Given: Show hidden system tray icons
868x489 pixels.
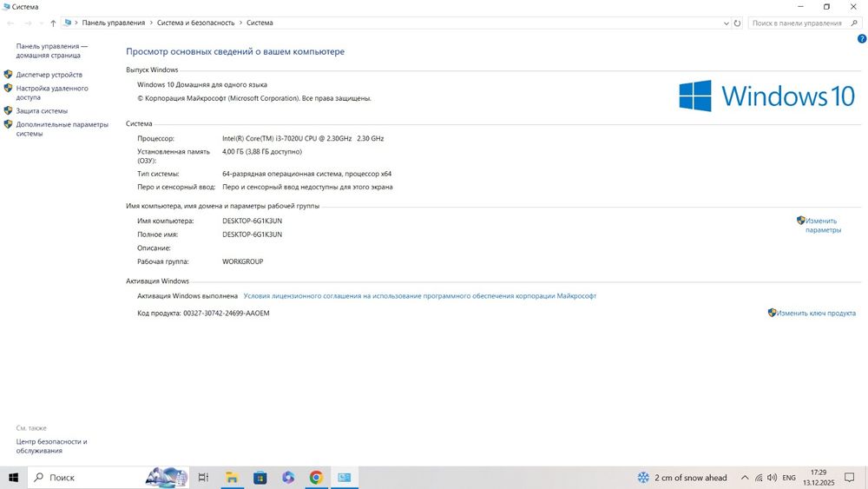Looking at the screenshot, I should tap(745, 478).
